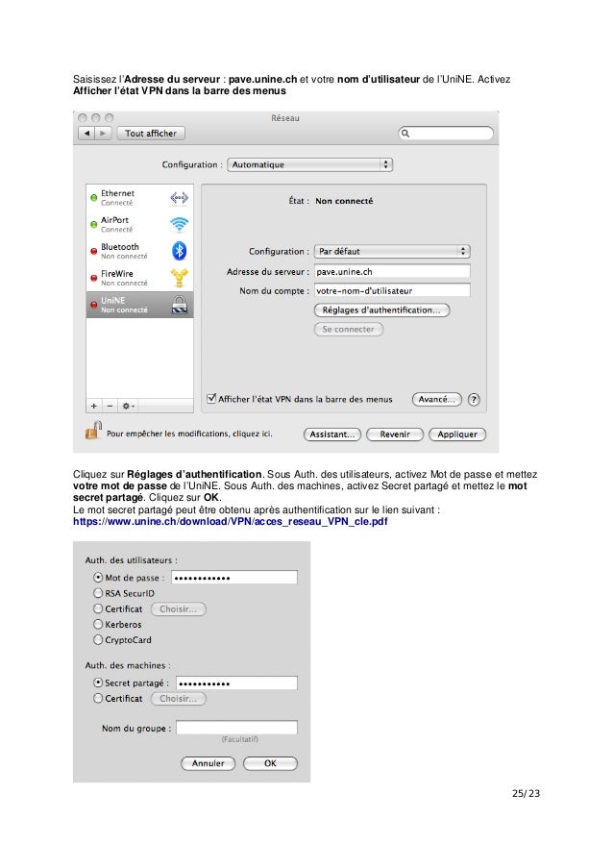Image resolution: width=613 pixels, height=868 pixels.
Task: Select the UniNE VPN service
Action: coord(140,305)
